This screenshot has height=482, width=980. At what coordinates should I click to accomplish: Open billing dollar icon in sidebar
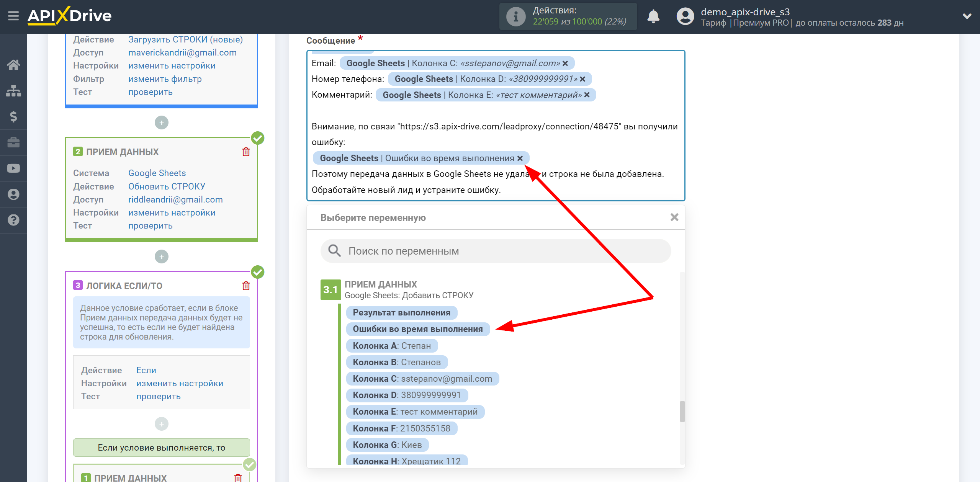[x=13, y=116]
